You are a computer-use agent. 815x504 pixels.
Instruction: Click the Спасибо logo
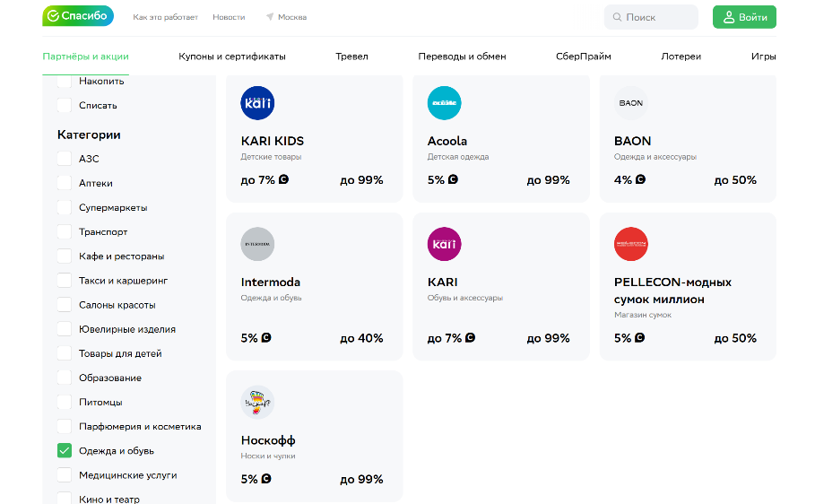78,16
